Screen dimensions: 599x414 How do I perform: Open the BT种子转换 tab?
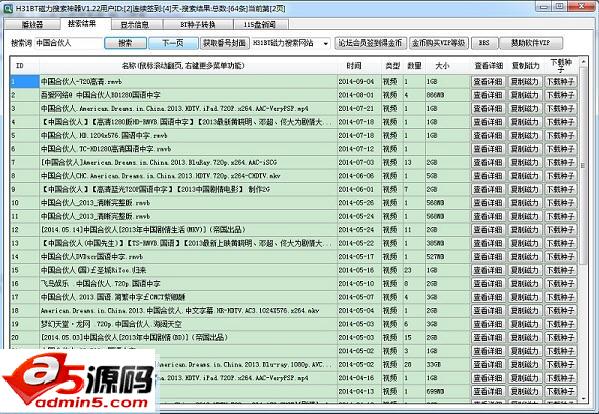coord(198,24)
